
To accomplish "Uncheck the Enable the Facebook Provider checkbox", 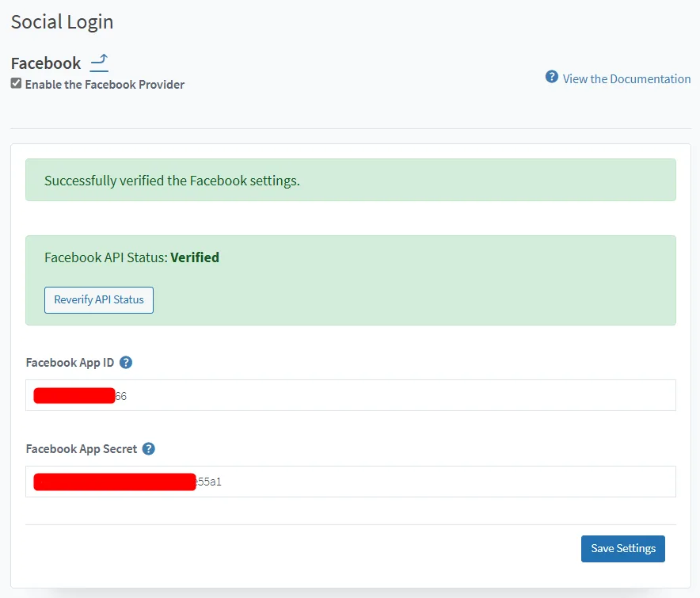I will [x=16, y=84].
